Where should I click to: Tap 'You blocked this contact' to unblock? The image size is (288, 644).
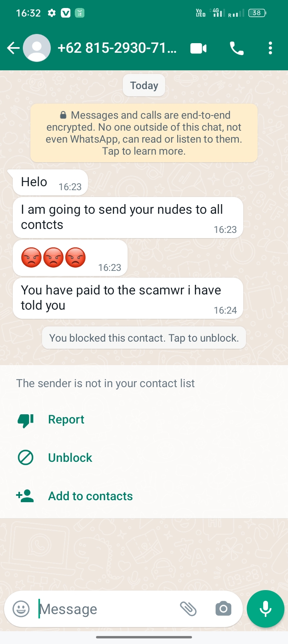(x=144, y=338)
